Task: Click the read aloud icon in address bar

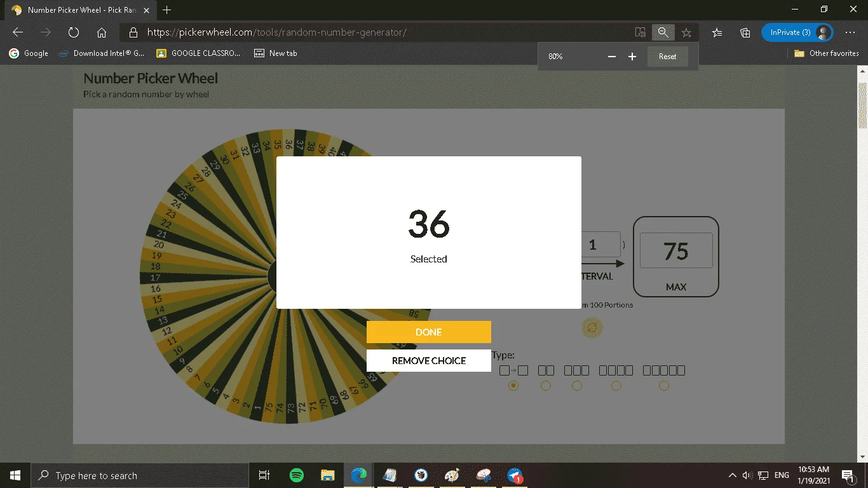Action: coord(640,32)
